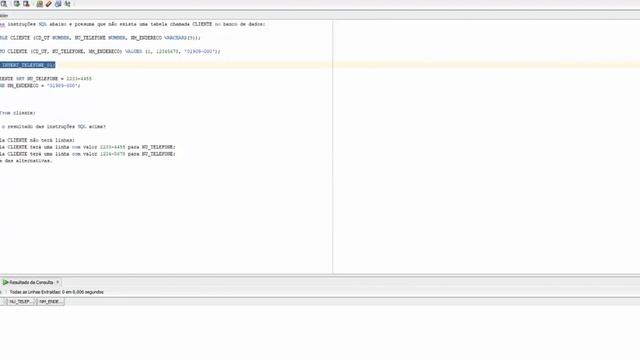Click the 'SET NU_TELEFONE = 2233-4455' line
The image size is (640, 360).
point(46,78)
